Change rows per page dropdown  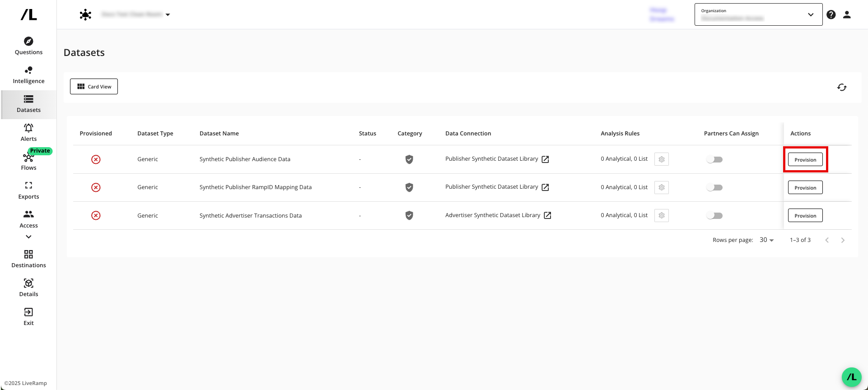tap(766, 240)
